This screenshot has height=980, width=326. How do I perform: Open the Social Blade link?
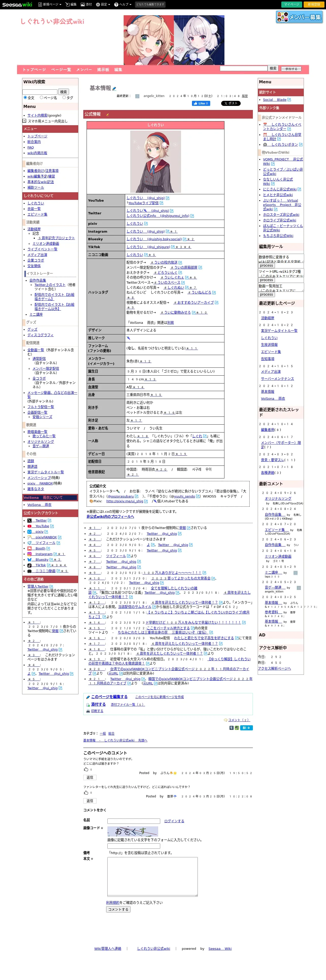point(275,100)
